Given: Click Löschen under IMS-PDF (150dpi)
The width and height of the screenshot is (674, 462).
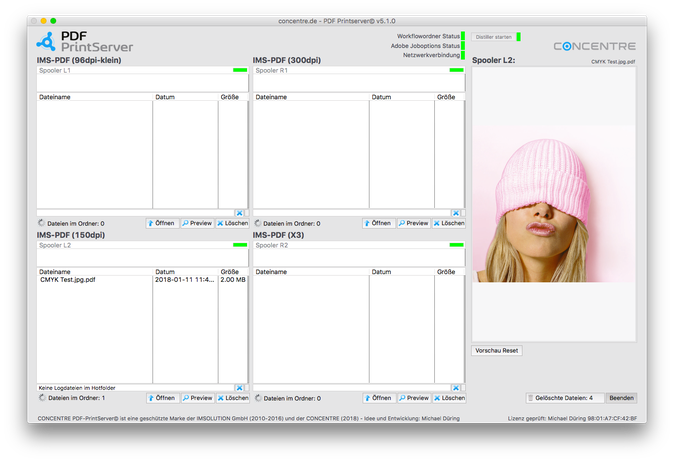Looking at the screenshot, I should [233, 398].
